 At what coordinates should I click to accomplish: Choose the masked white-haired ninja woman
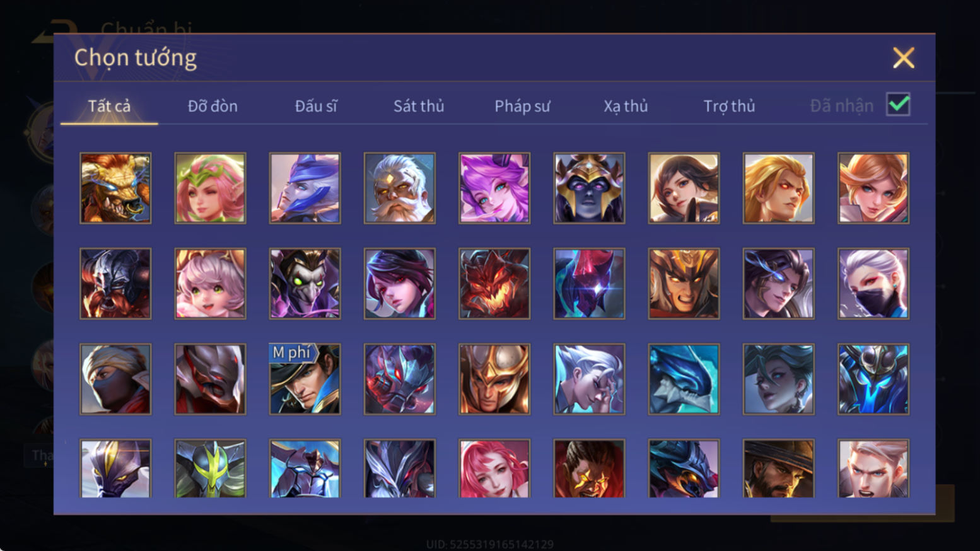(873, 283)
